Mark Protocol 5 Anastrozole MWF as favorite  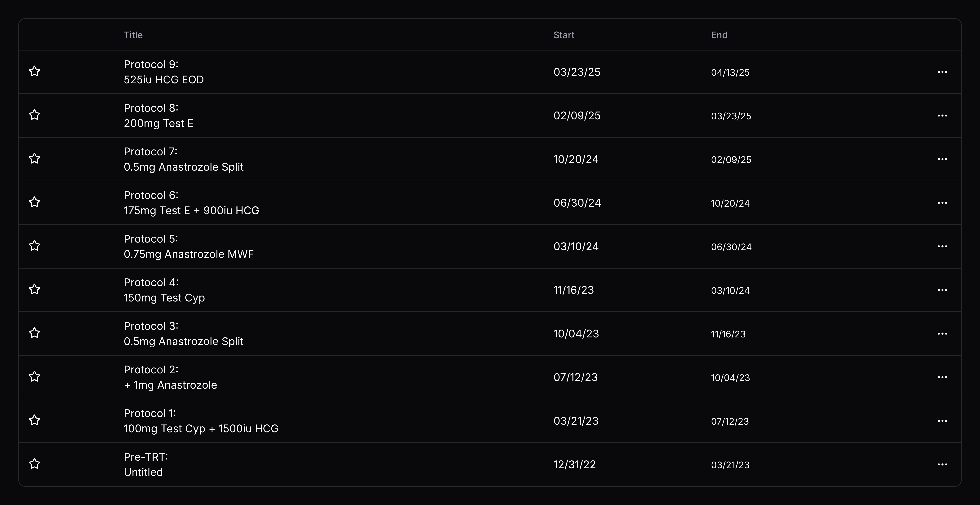pos(35,246)
